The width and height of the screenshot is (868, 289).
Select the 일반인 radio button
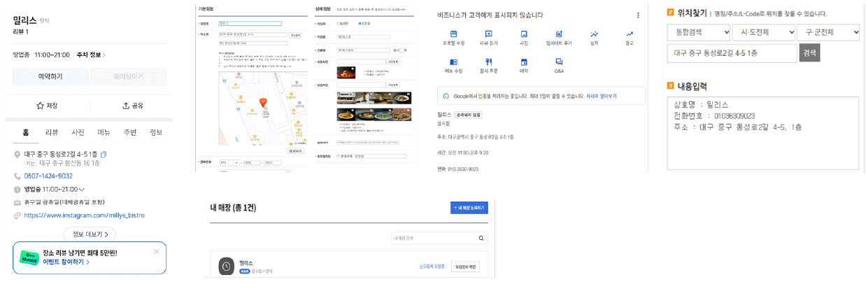[339, 23]
